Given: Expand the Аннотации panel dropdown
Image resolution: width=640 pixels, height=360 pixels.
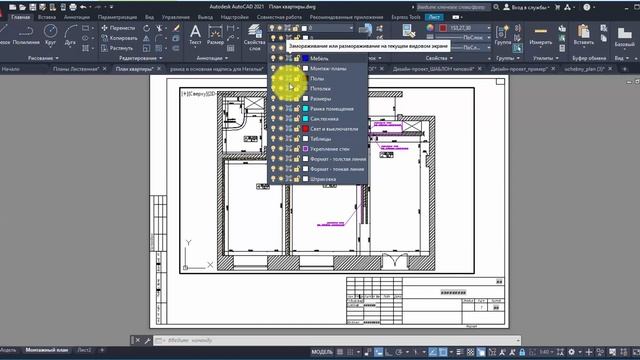Looking at the screenshot, I should click(x=212, y=58).
